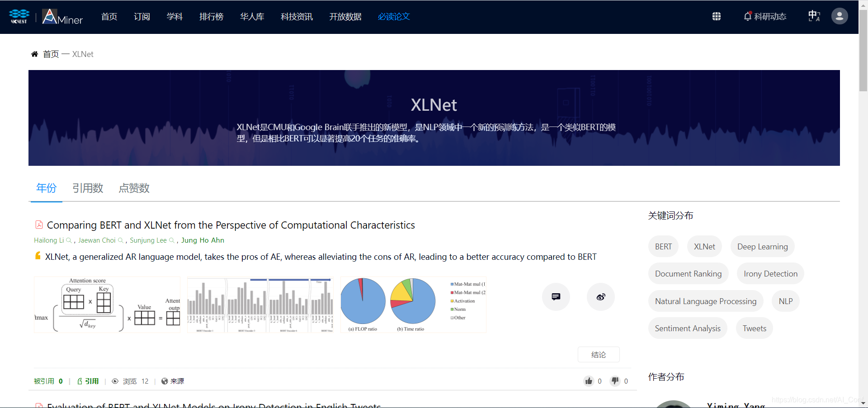Click the 作者分布 heading

pos(666,377)
